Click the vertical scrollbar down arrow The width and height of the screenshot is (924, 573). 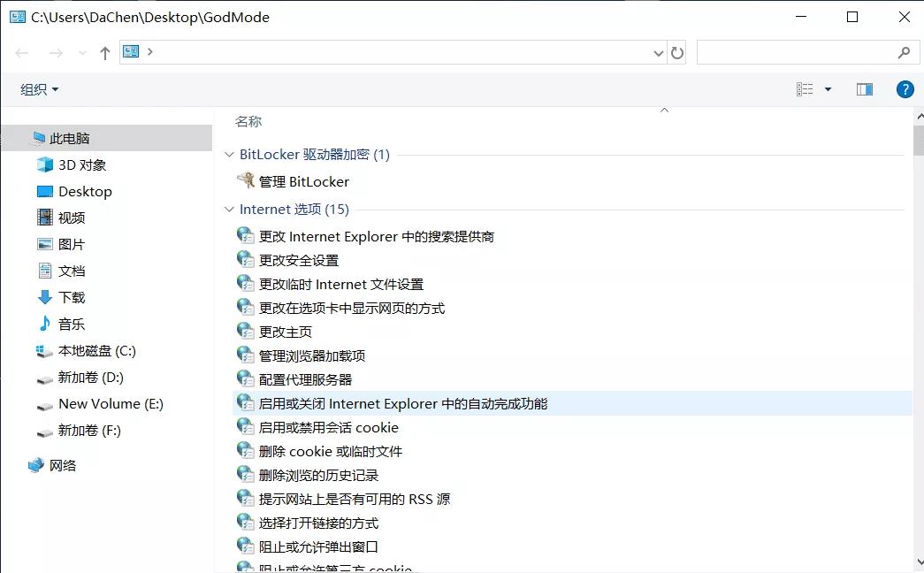(920, 562)
